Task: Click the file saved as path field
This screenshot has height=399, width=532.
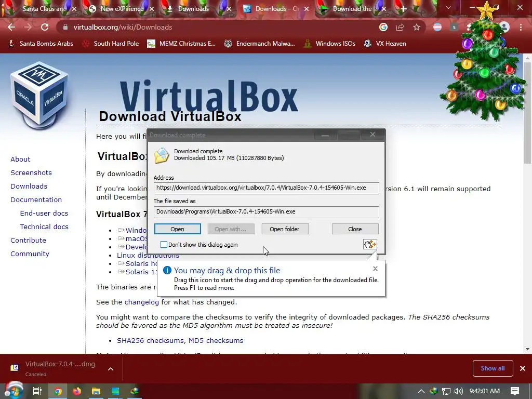Action: pyautogui.click(x=267, y=212)
